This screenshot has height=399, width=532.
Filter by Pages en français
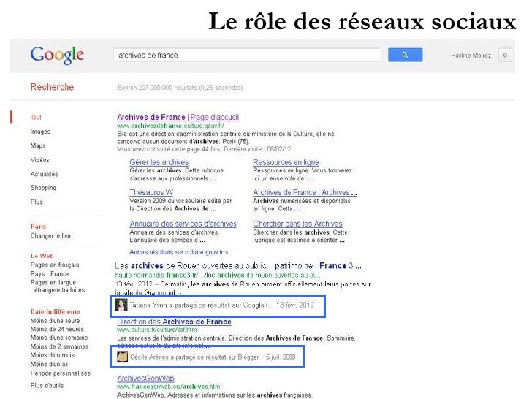point(54,265)
